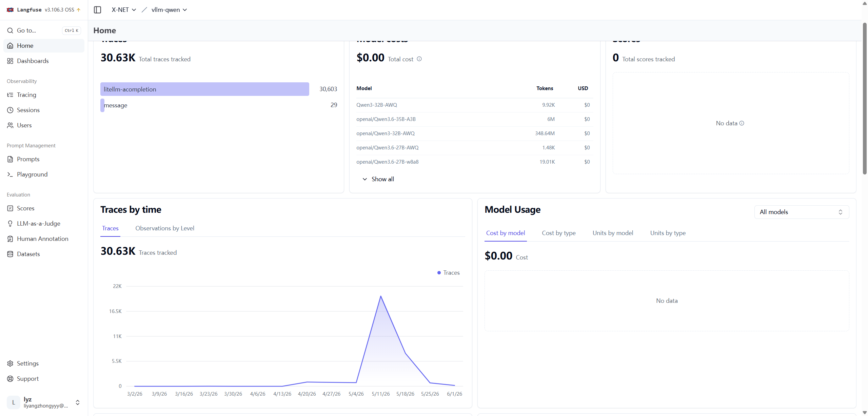Click the Go to search field
This screenshot has width=868, height=416.
pyautogui.click(x=44, y=30)
